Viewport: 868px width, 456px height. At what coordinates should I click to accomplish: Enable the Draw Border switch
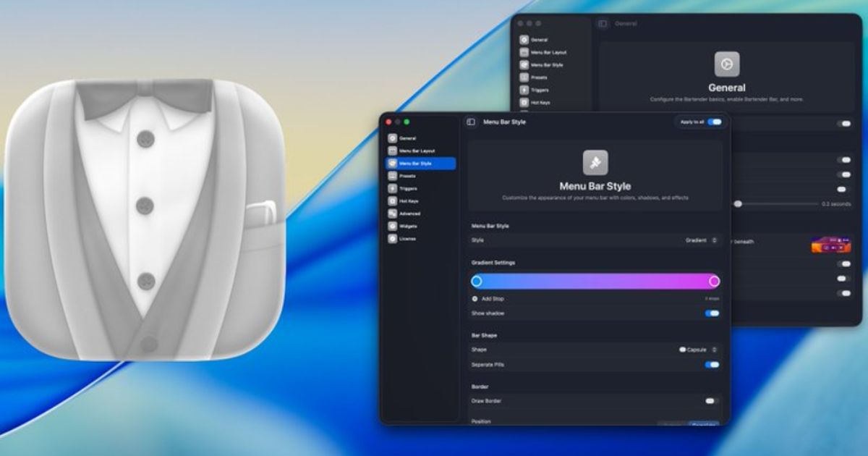coord(712,400)
